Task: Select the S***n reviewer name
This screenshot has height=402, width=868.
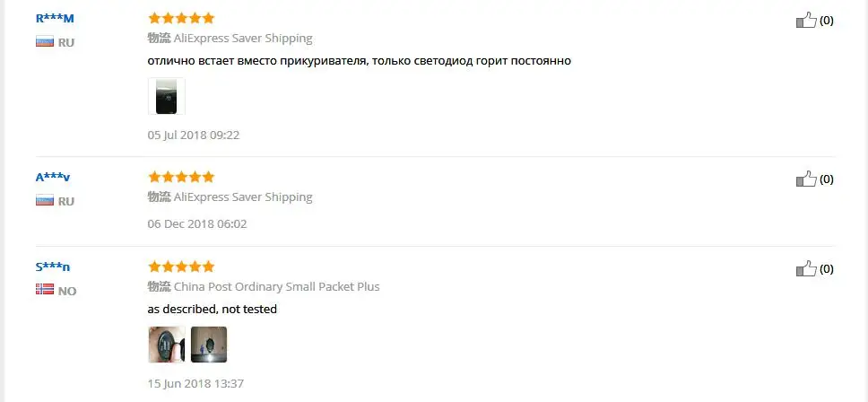Action: [53, 267]
